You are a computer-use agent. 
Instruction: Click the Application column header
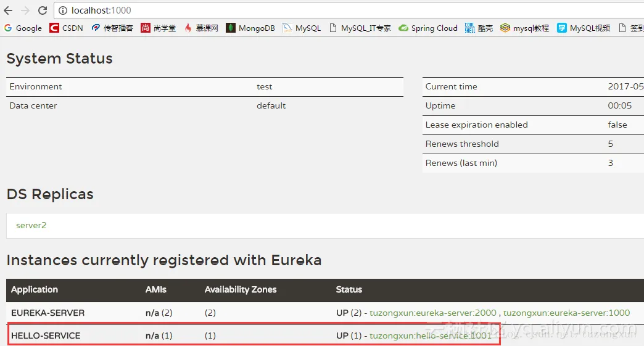(35, 289)
